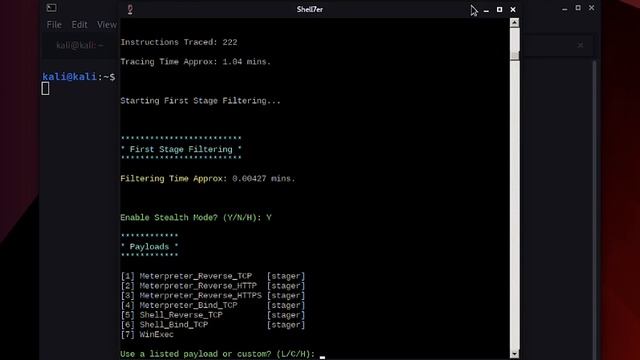Click the Shell_Bind_TCP payload line

213,325
